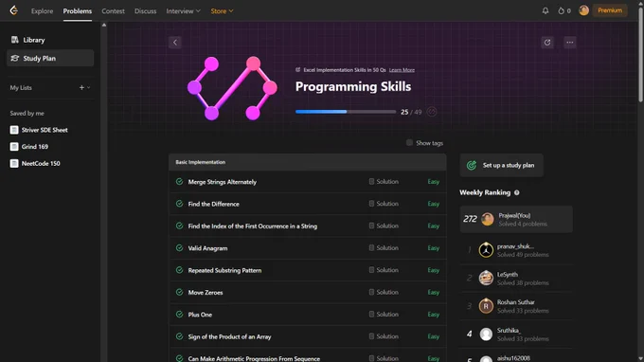Click sidebar scroll up arrow
Screen dimensions: 644x362
[104, 25]
